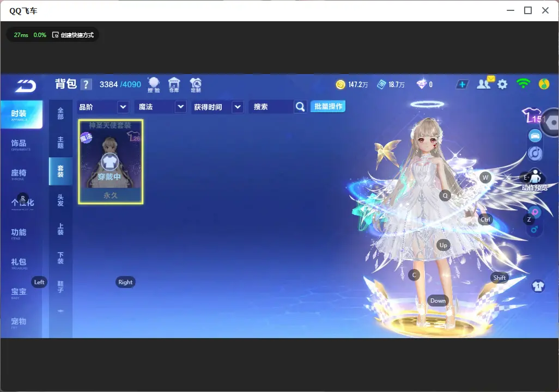Image resolution: width=559 pixels, height=392 pixels.
Task: Click the gold coin currency icon
Action: tap(341, 84)
